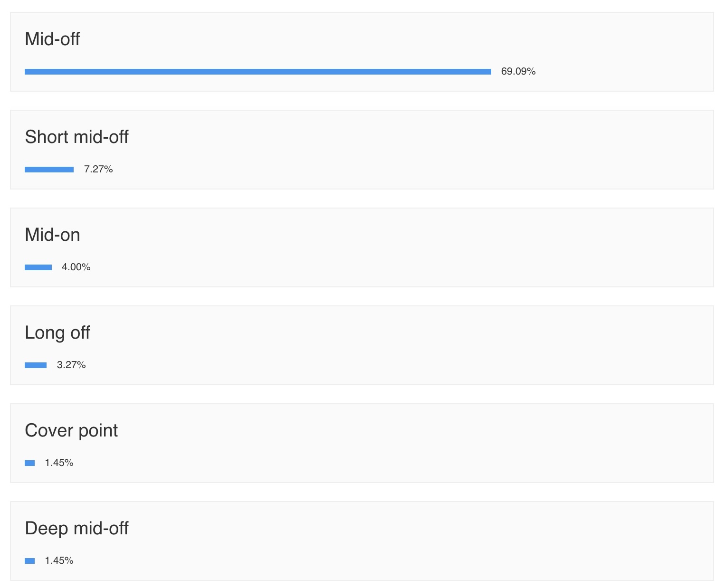Select the Mid-on answer title
This screenshot has height=588, width=725.
click(52, 235)
